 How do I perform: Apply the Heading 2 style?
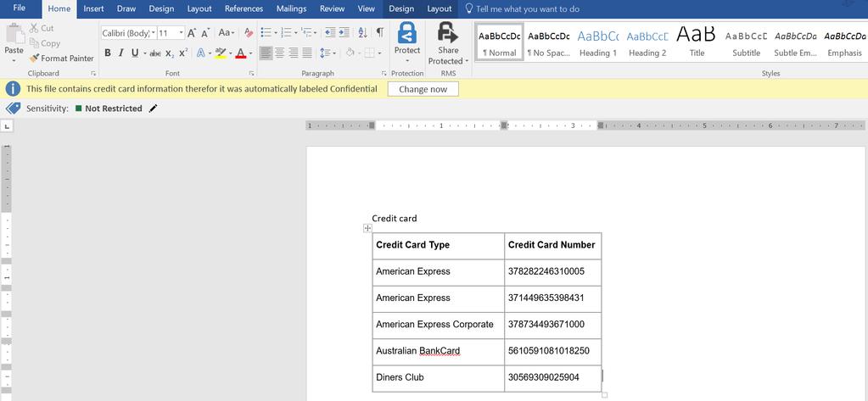647,42
